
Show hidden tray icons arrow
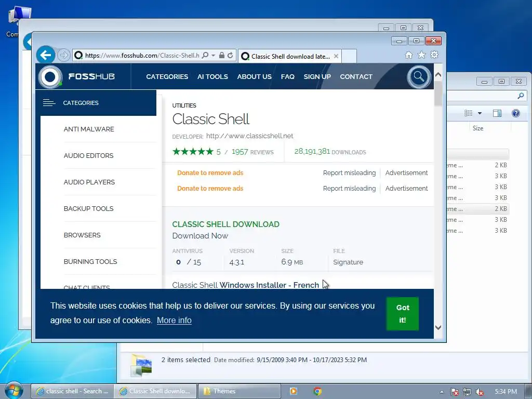(x=442, y=392)
